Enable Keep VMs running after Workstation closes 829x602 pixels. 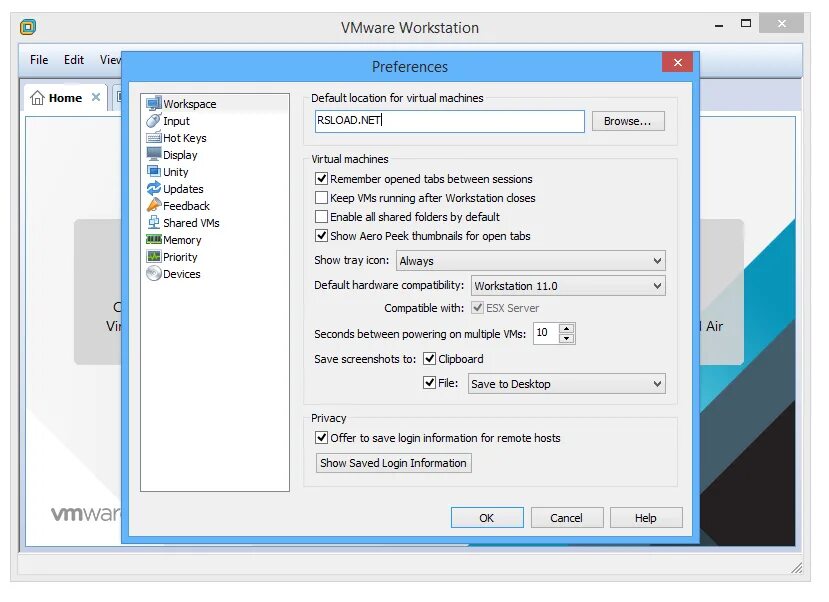[x=321, y=198]
